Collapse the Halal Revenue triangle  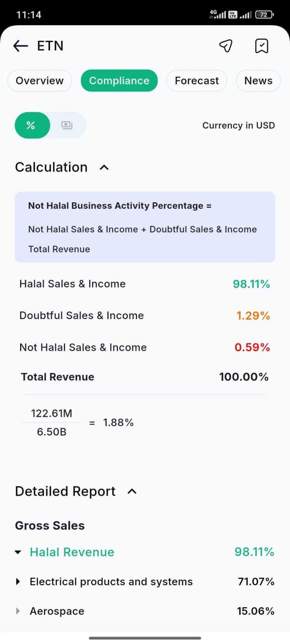pos(18,552)
